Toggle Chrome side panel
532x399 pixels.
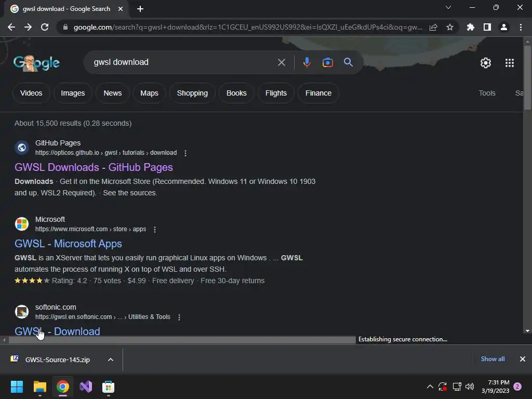487,27
